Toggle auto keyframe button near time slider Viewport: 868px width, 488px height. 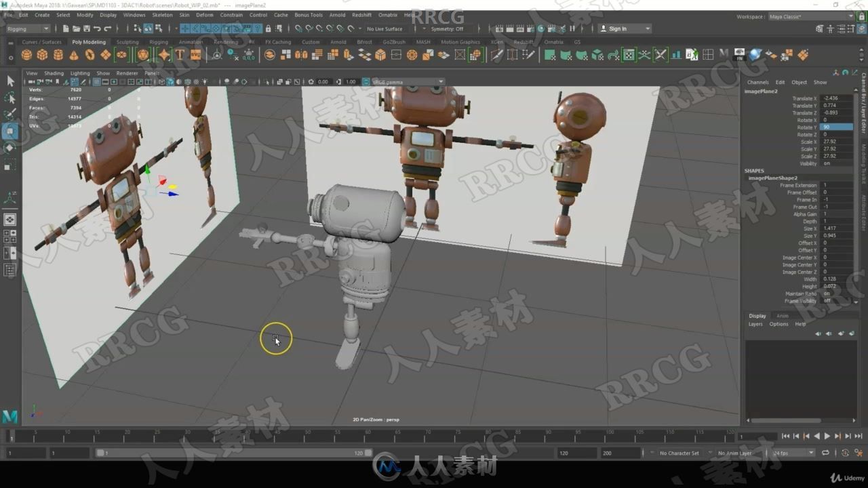pyautogui.click(x=845, y=453)
